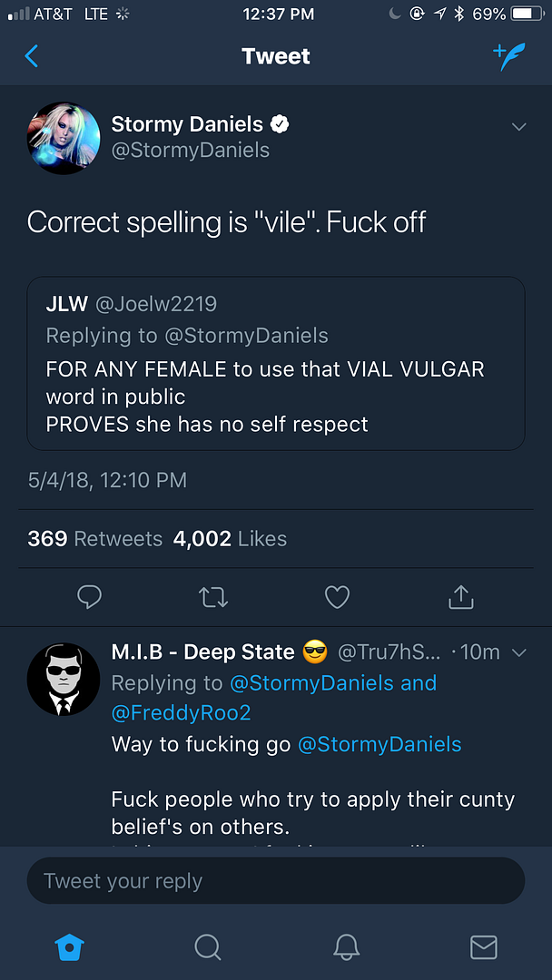This screenshot has width=552, height=980.
Task: Tap the back arrow icon
Action: 32,56
